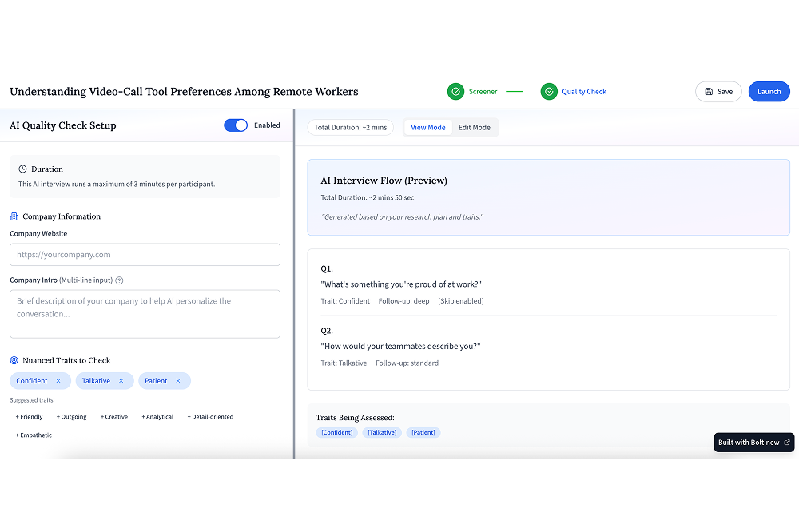Viewport: 799px width, 532px height.
Task: Add the Creative suggested trait
Action: point(114,417)
